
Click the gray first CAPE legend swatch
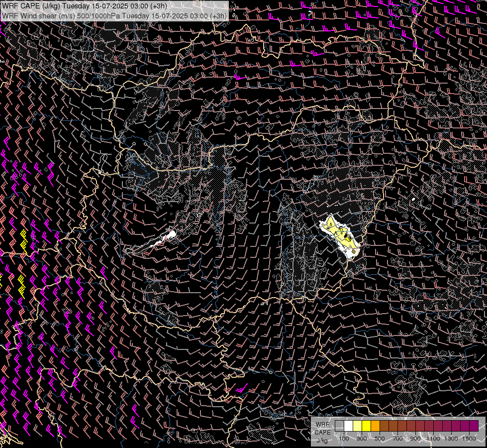(x=339, y=426)
